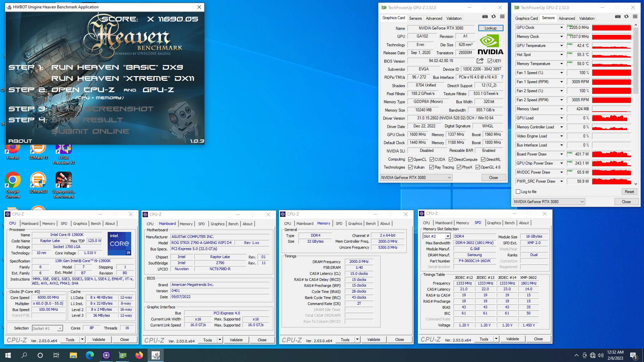Toggle the DirectCompute checkbox
The height and width of the screenshot is (362, 644).
451,160
